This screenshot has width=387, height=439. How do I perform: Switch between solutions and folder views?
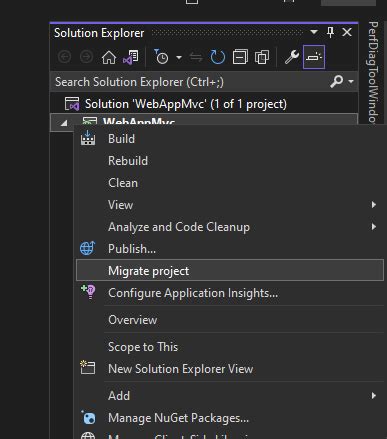click(131, 58)
